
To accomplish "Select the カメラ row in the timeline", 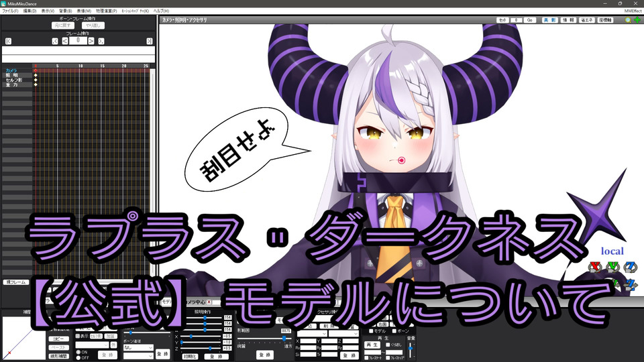I will click(x=16, y=70).
